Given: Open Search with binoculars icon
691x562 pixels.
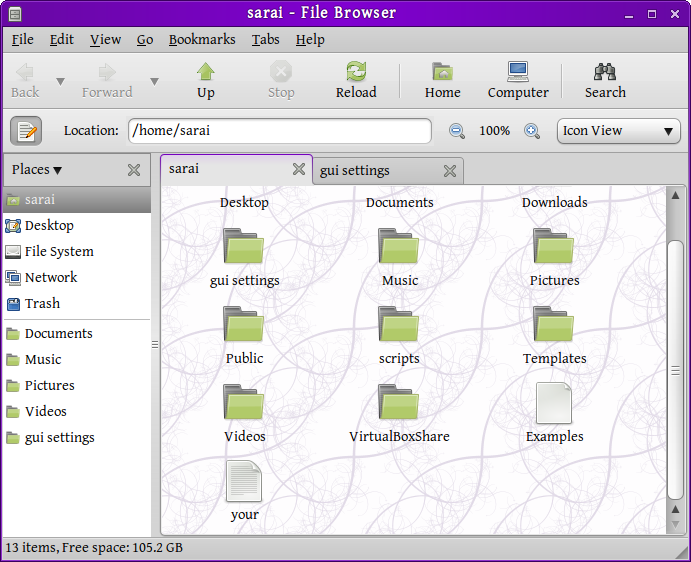Looking at the screenshot, I should pos(605,81).
